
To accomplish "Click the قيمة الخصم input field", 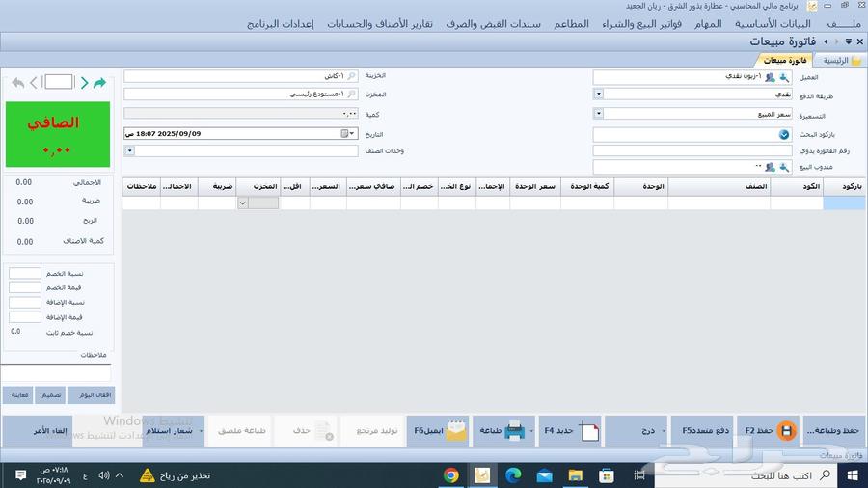I will [25, 287].
